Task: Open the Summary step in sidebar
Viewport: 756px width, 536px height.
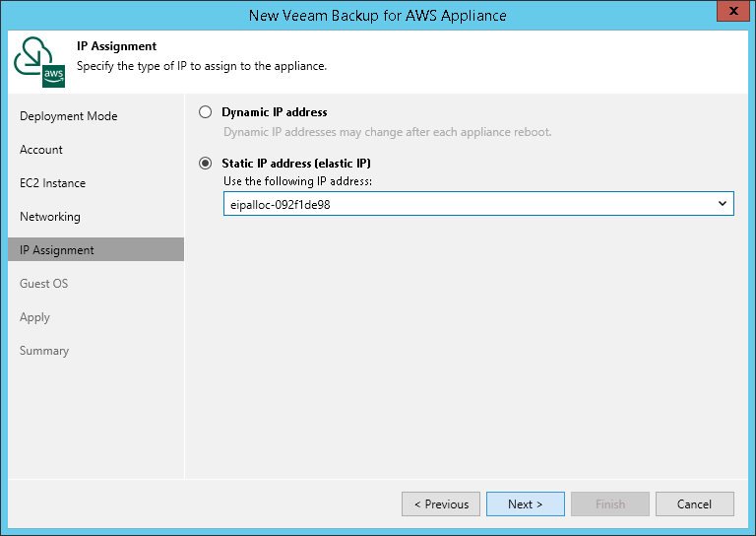Action: (x=44, y=351)
